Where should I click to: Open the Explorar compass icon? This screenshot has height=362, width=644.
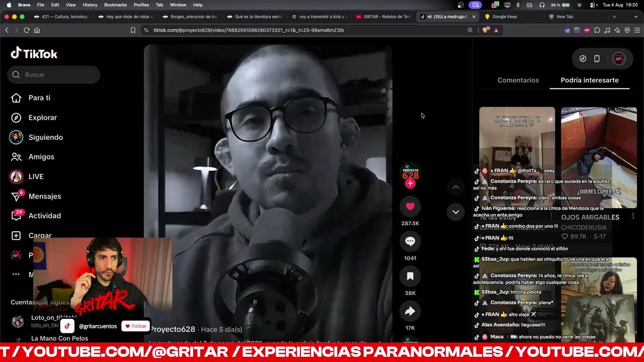pos(16,118)
